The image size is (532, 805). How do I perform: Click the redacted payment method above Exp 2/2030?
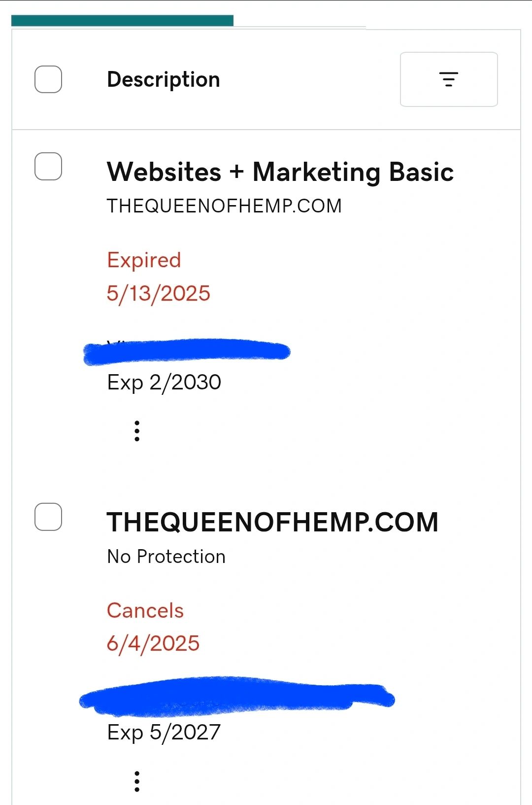tap(187, 351)
